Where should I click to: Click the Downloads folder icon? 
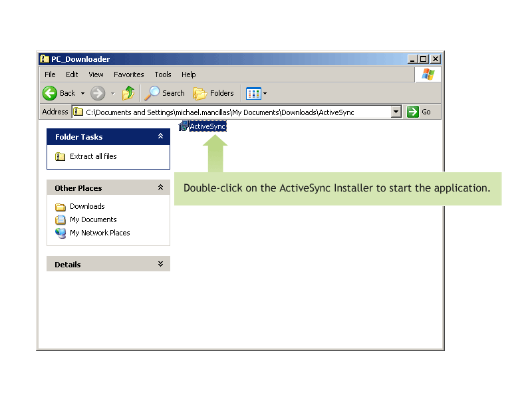click(60, 207)
